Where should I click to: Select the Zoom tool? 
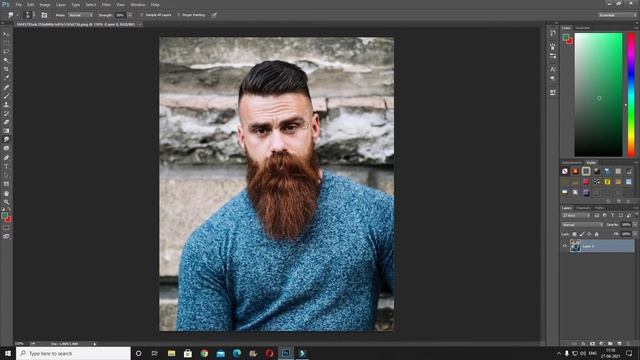6,202
